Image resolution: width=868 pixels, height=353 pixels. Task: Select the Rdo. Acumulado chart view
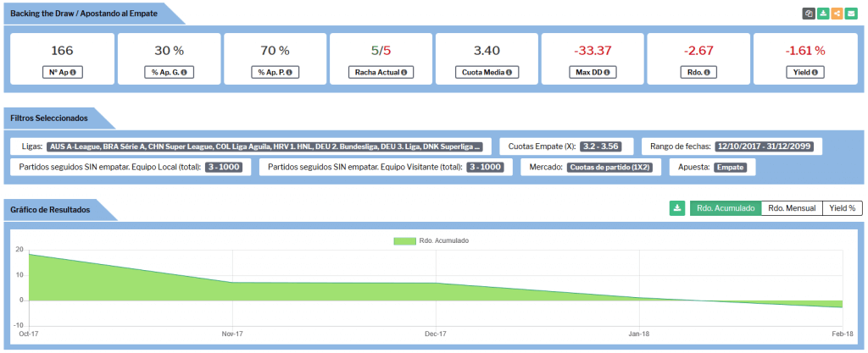coord(725,208)
